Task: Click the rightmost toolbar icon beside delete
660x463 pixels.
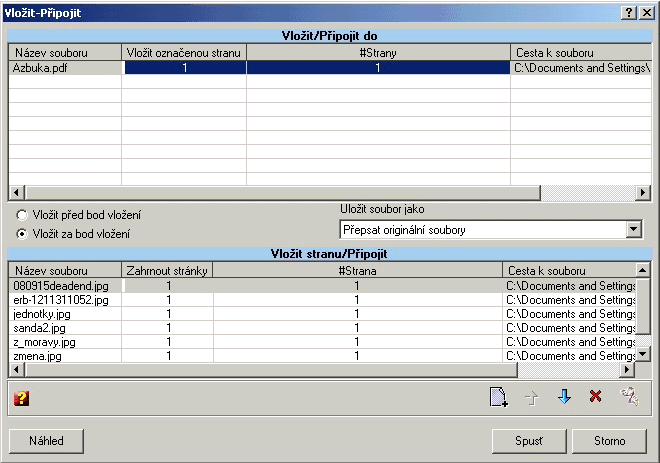Action: click(629, 397)
